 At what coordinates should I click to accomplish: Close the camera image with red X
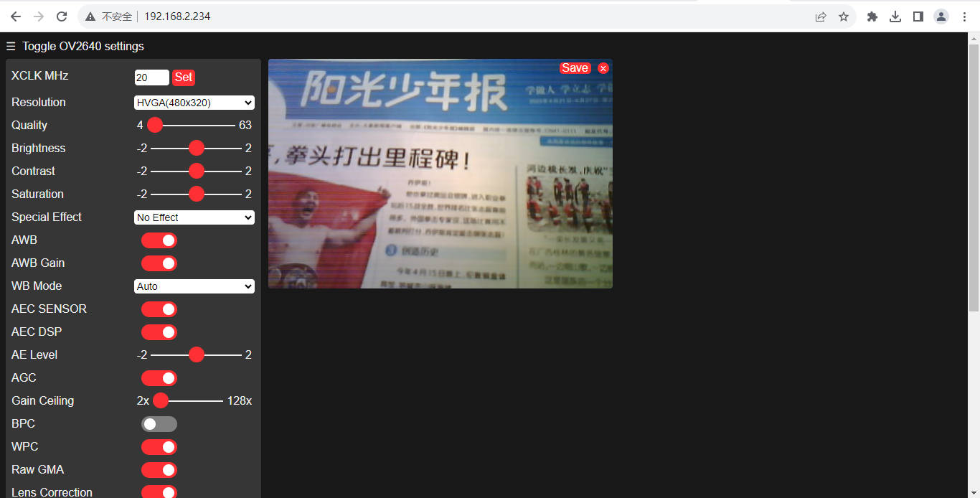coord(603,68)
